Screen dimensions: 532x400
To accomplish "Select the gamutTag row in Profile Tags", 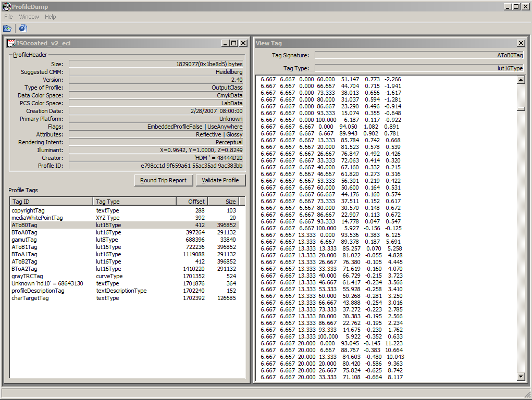I will coord(24,240).
